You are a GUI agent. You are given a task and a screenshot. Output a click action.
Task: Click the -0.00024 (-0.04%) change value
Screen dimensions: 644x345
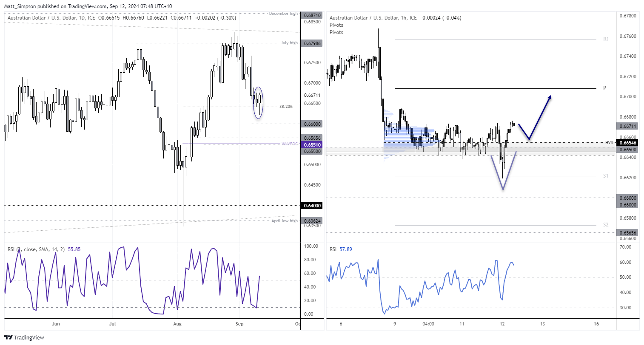click(441, 18)
